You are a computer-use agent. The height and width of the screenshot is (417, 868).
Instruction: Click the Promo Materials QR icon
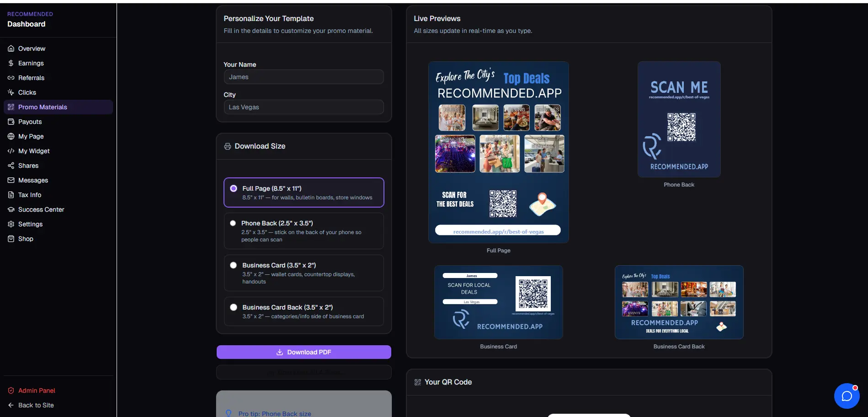[11, 107]
